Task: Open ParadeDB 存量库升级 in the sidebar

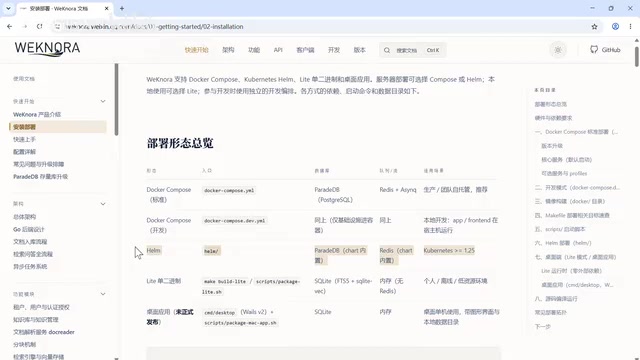Action: click(40, 176)
